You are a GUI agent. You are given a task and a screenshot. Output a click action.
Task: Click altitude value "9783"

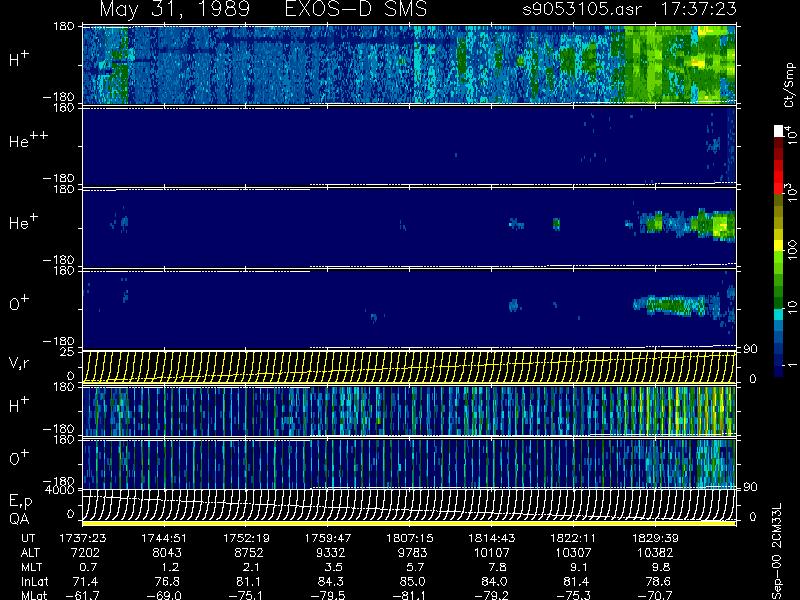[412, 553]
